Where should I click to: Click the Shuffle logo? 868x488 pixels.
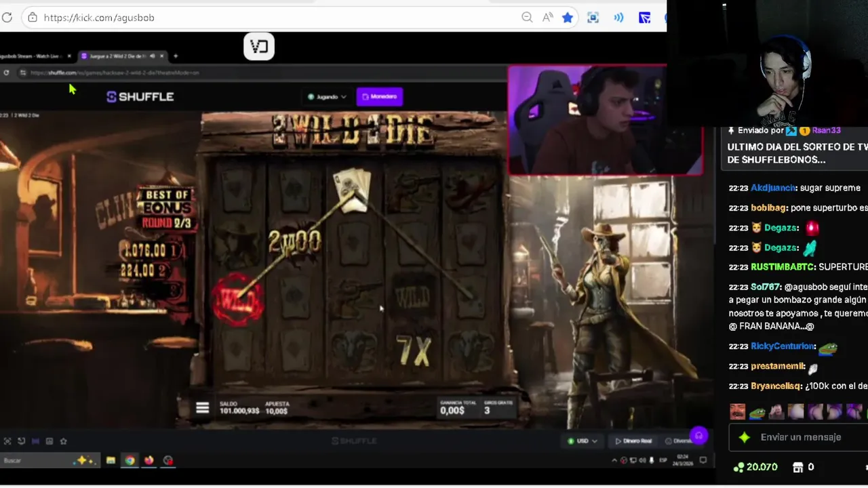[x=140, y=97]
